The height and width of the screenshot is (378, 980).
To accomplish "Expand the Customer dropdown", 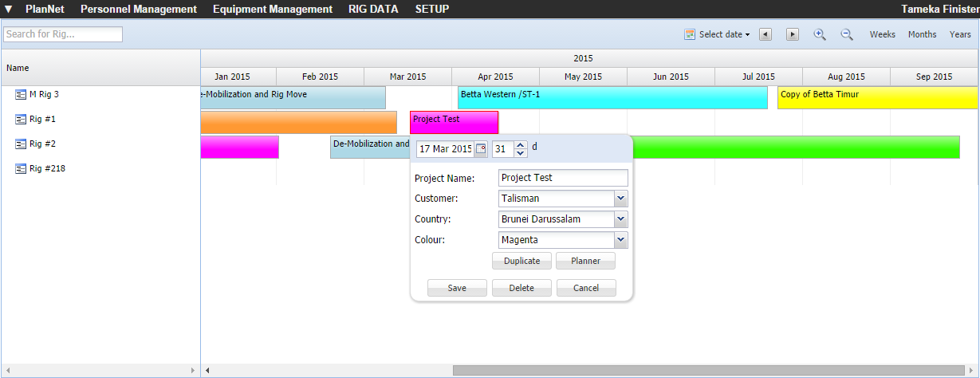I will 621,199.
